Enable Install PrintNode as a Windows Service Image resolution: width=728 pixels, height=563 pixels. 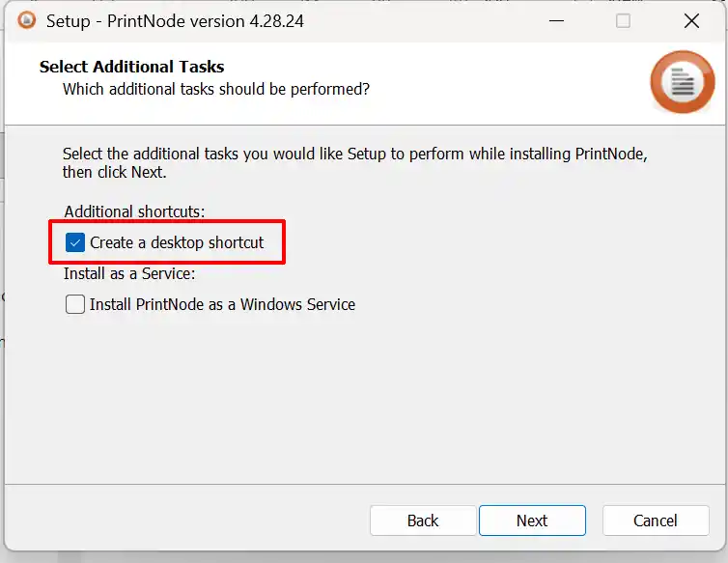pyautogui.click(x=75, y=305)
